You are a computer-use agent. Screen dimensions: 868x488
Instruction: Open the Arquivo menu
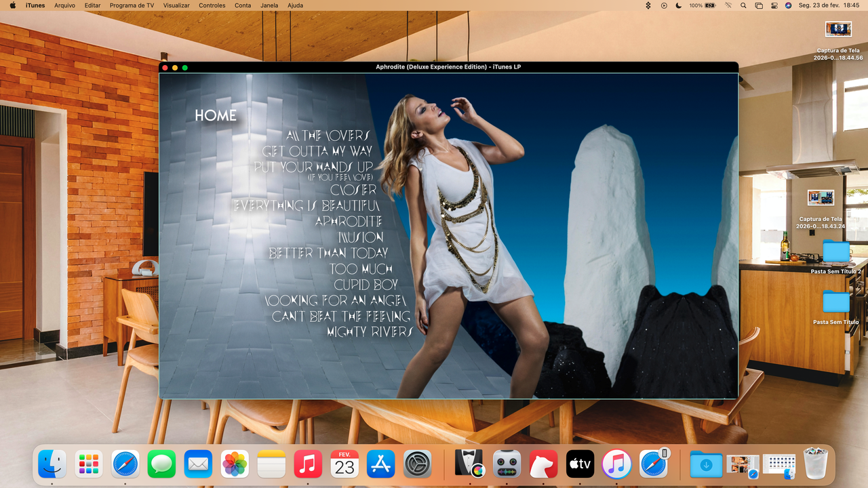pyautogui.click(x=64, y=5)
